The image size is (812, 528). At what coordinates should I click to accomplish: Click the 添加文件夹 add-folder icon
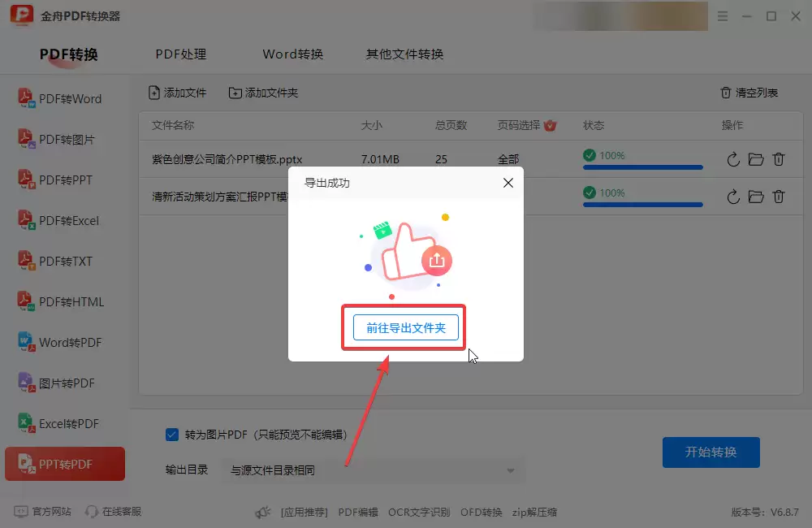coord(235,92)
